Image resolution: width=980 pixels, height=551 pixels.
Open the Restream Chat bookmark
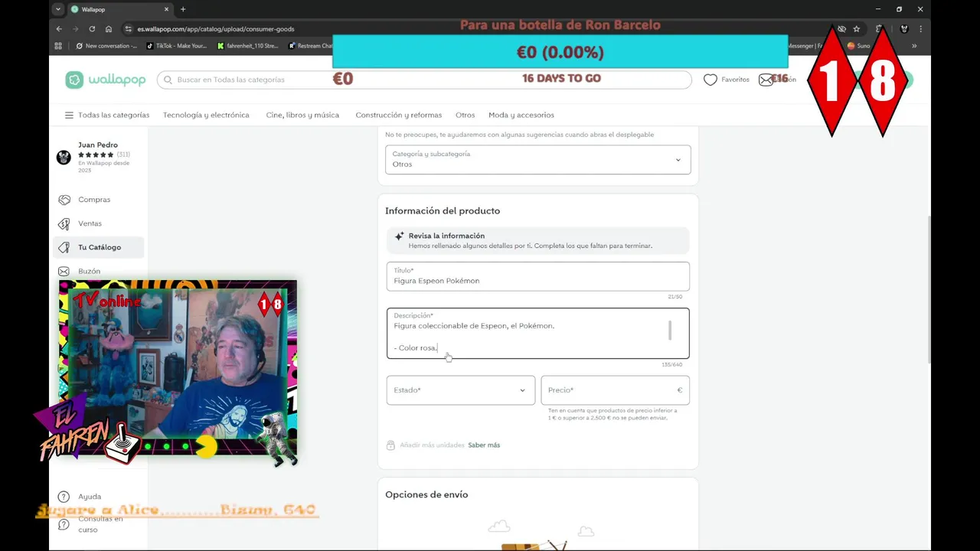[310, 46]
